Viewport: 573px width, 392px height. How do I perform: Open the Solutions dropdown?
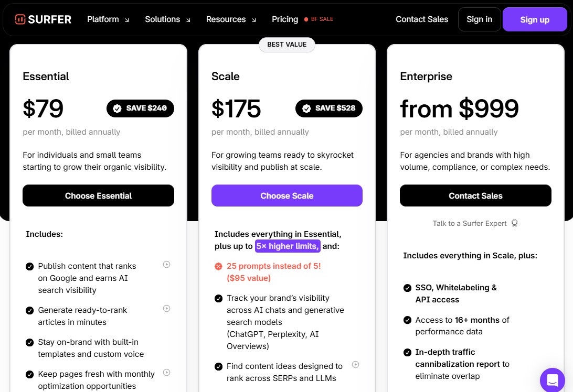167,19
